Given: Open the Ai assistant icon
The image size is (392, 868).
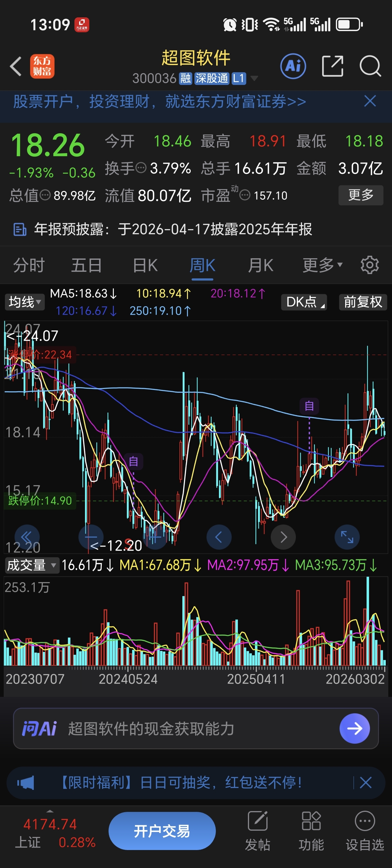Looking at the screenshot, I should pos(293,66).
